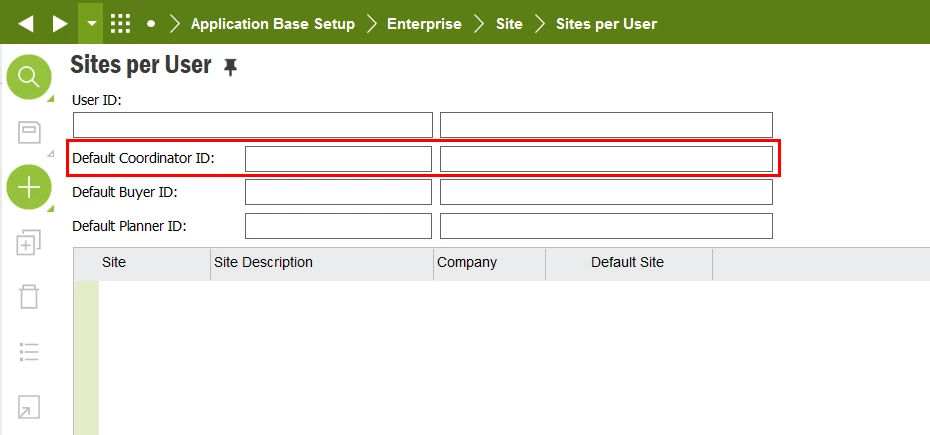The width and height of the screenshot is (930, 435).
Task: Click the forward navigation arrow
Action: (60, 24)
